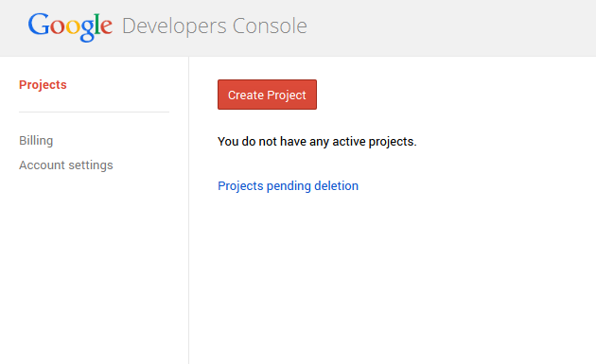Screen dimensions: 596x364
Task: Open the Projects pending deletion link
Action: tap(288, 186)
